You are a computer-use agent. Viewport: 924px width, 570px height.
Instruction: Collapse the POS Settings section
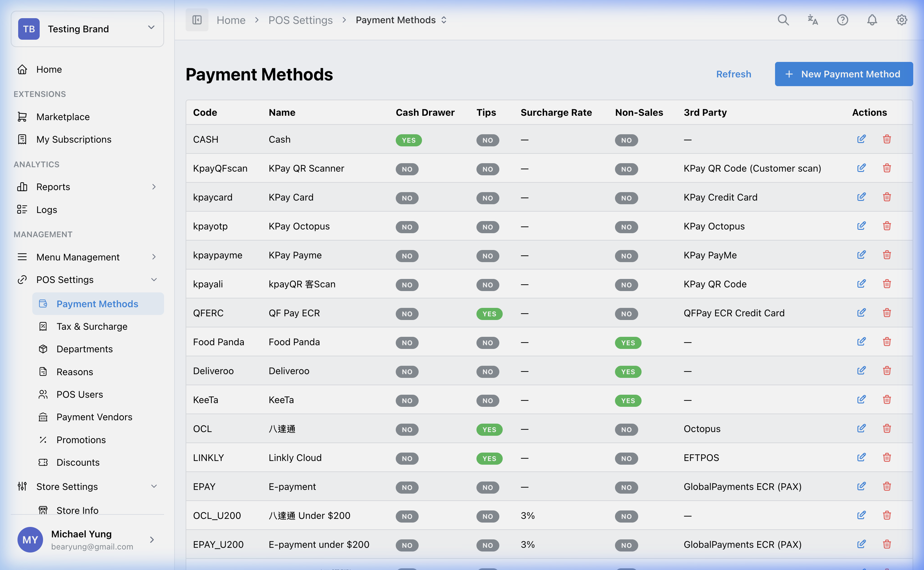154,279
